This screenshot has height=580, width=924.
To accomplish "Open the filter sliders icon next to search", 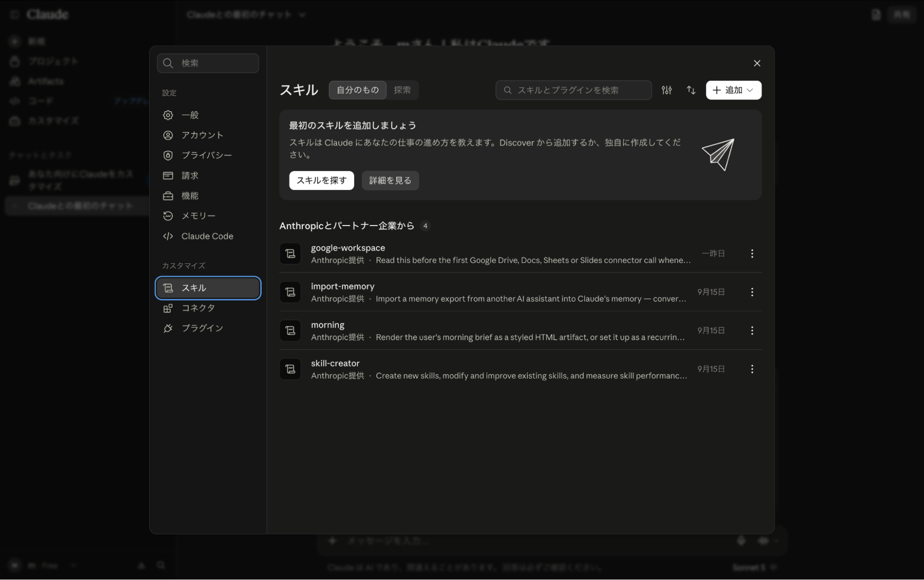I will click(x=667, y=90).
